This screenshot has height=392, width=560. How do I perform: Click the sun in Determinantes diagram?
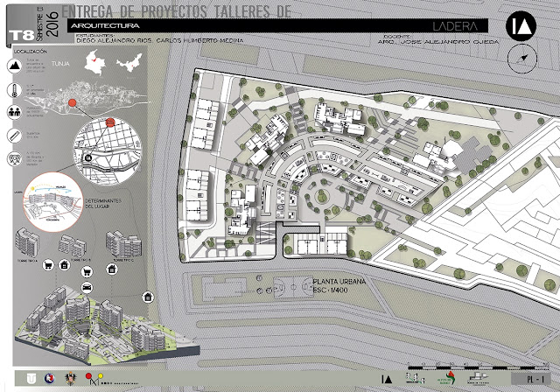pos(33,188)
